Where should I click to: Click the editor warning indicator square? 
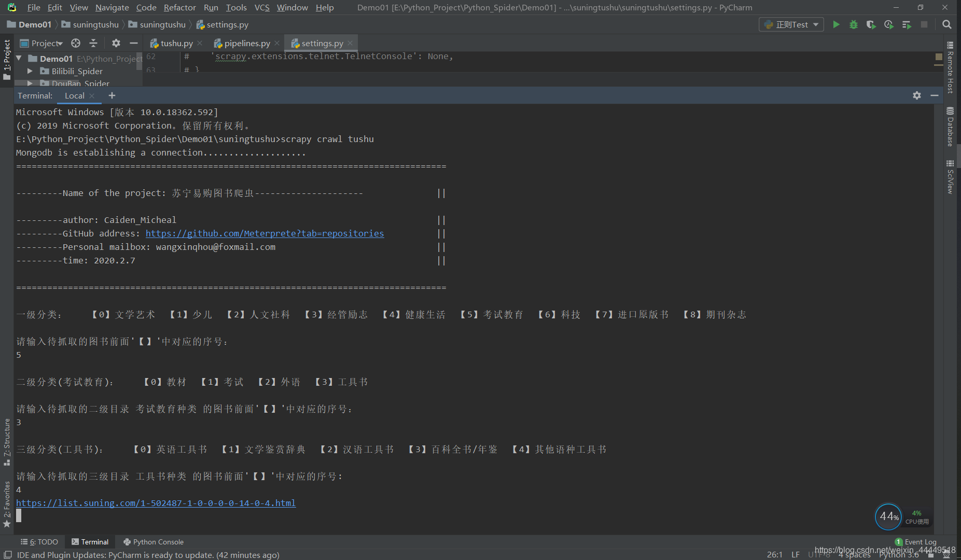[x=939, y=56]
